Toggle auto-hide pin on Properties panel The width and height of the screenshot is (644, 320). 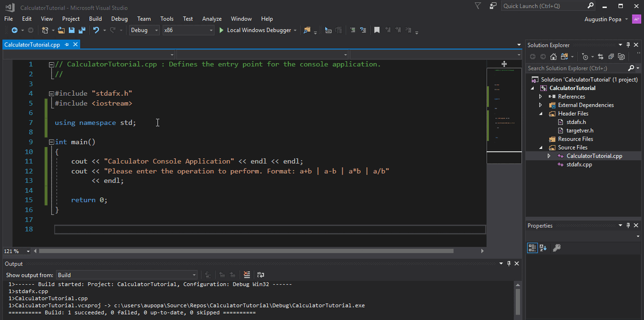pyautogui.click(x=628, y=226)
